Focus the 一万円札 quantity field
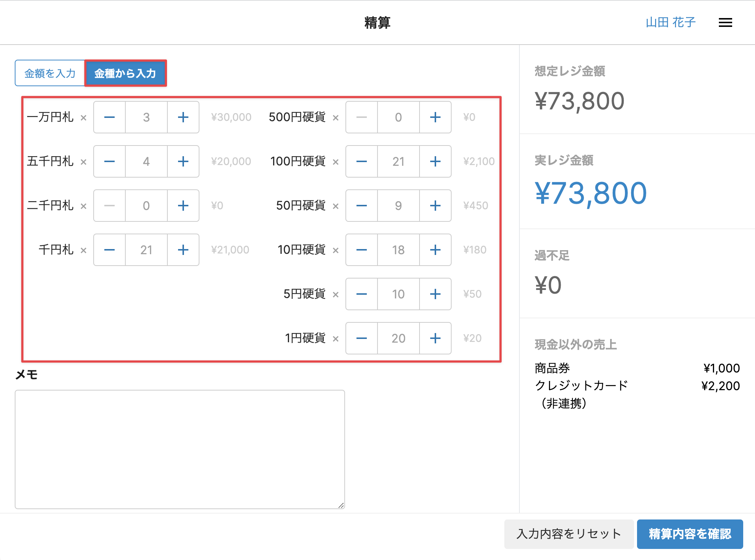The height and width of the screenshot is (560, 755). click(x=146, y=117)
